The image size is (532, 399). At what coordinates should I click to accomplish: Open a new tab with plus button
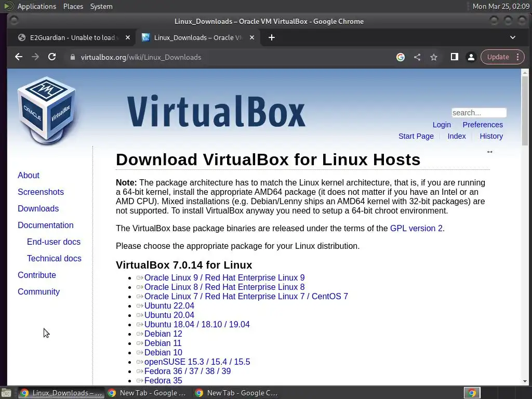[x=271, y=37]
